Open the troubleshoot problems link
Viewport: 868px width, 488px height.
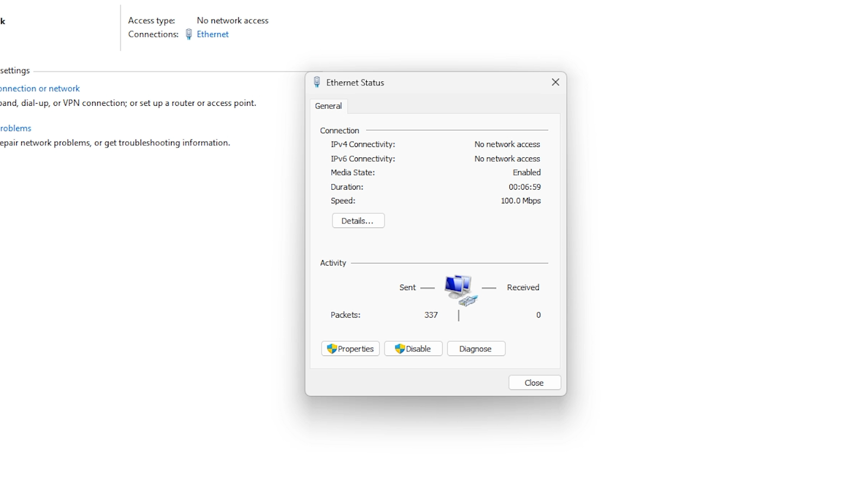[x=16, y=128]
